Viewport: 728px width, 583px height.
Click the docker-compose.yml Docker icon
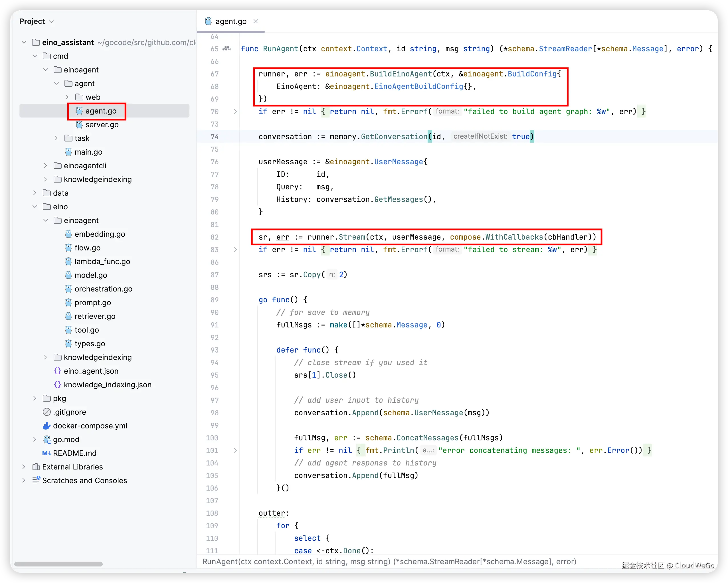(46, 426)
